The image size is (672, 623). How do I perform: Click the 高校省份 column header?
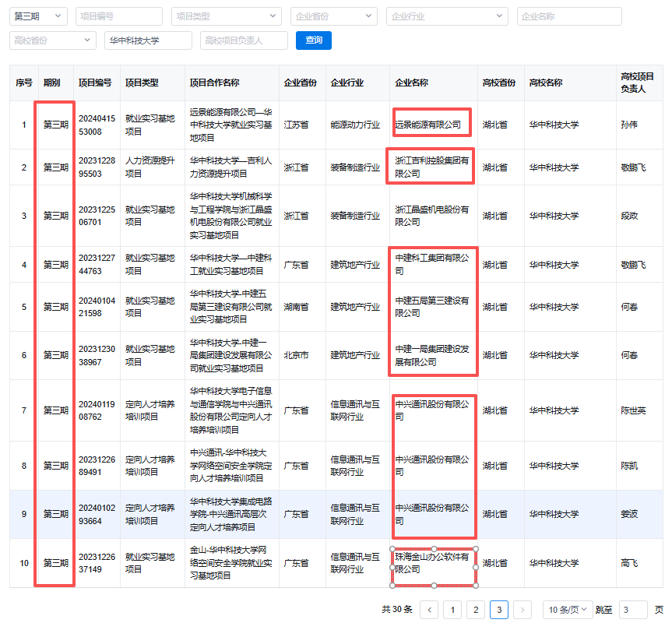(499, 83)
